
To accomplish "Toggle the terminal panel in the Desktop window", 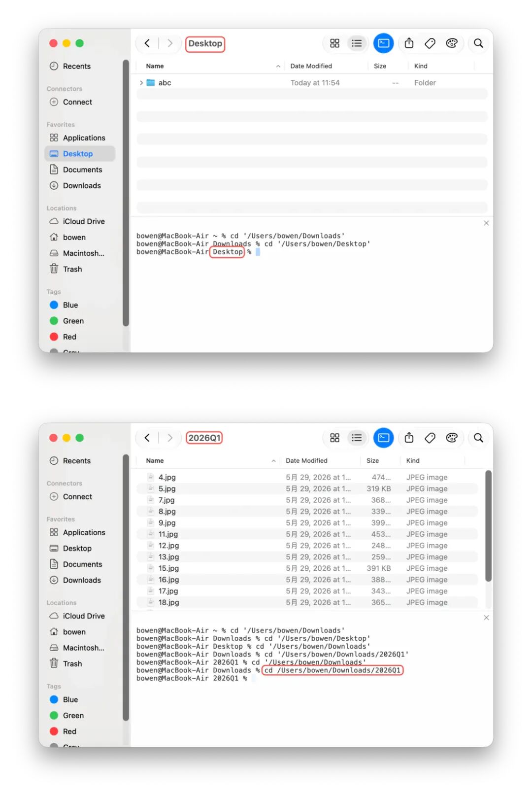I will pos(383,43).
